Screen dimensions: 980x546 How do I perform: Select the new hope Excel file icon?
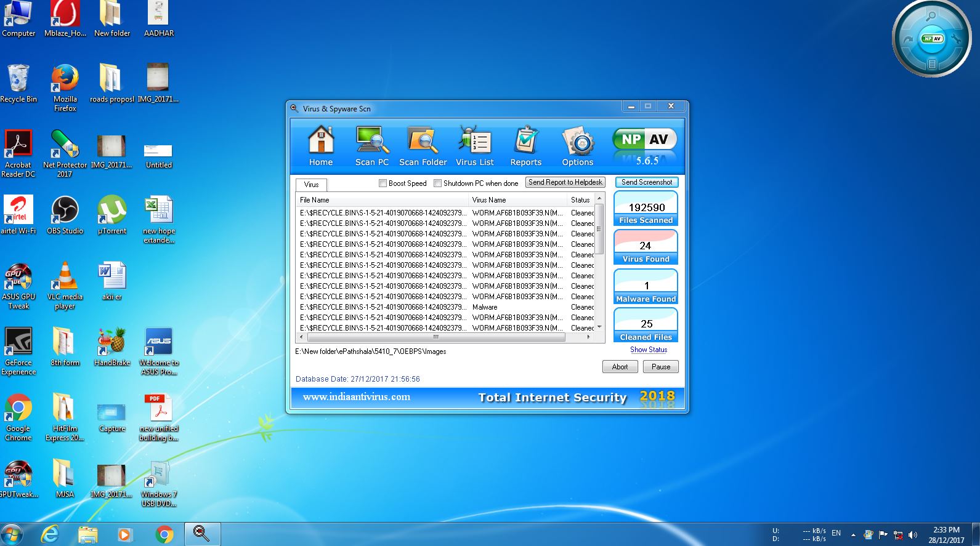coord(159,220)
